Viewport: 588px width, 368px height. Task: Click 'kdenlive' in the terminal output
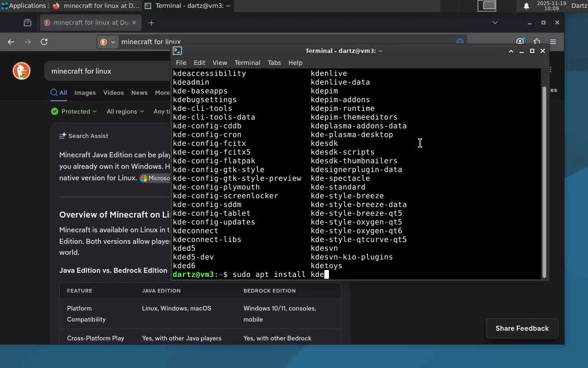(329, 74)
